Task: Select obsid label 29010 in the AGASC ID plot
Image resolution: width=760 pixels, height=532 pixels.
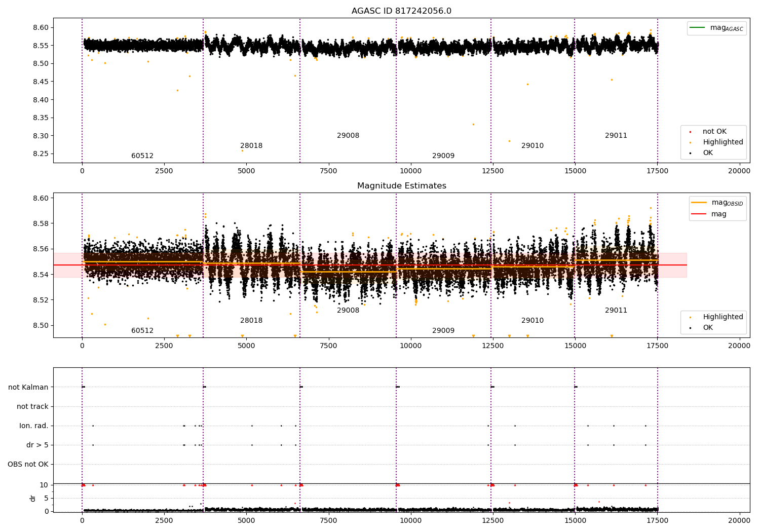Action: click(533, 146)
